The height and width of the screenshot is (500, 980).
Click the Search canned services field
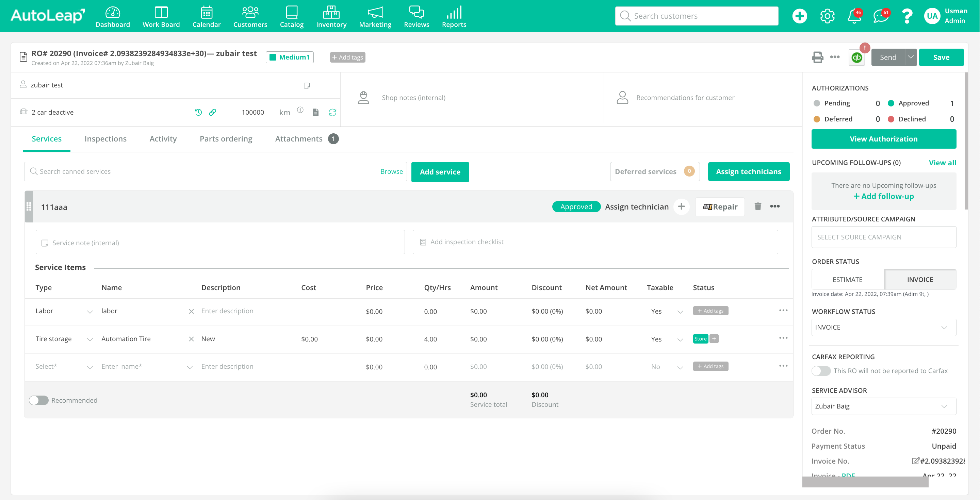click(x=206, y=171)
